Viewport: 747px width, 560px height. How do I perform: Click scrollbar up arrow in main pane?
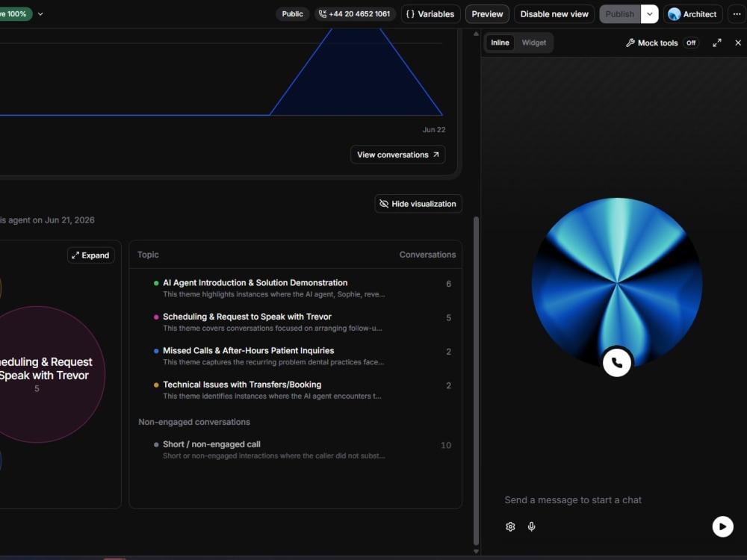476,34
